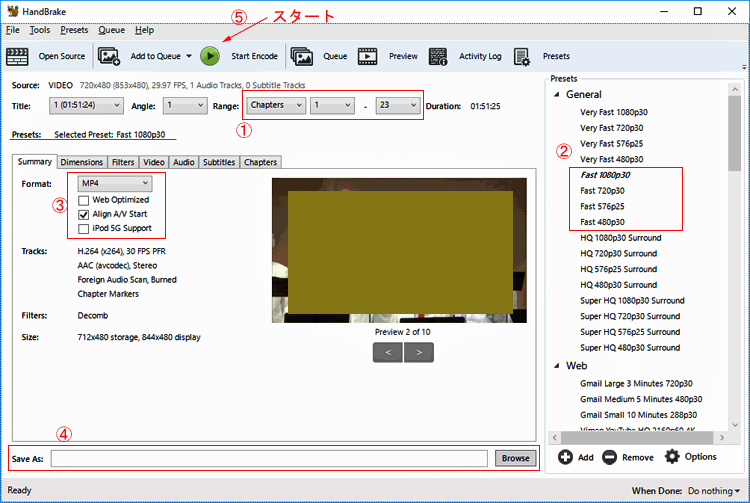Open the Title dropdown 1 (01:51:24)
750x503 pixels.
tap(86, 106)
